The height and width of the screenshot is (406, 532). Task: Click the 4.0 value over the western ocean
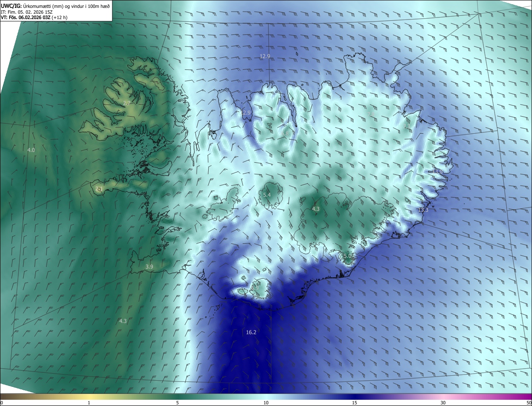(x=31, y=150)
